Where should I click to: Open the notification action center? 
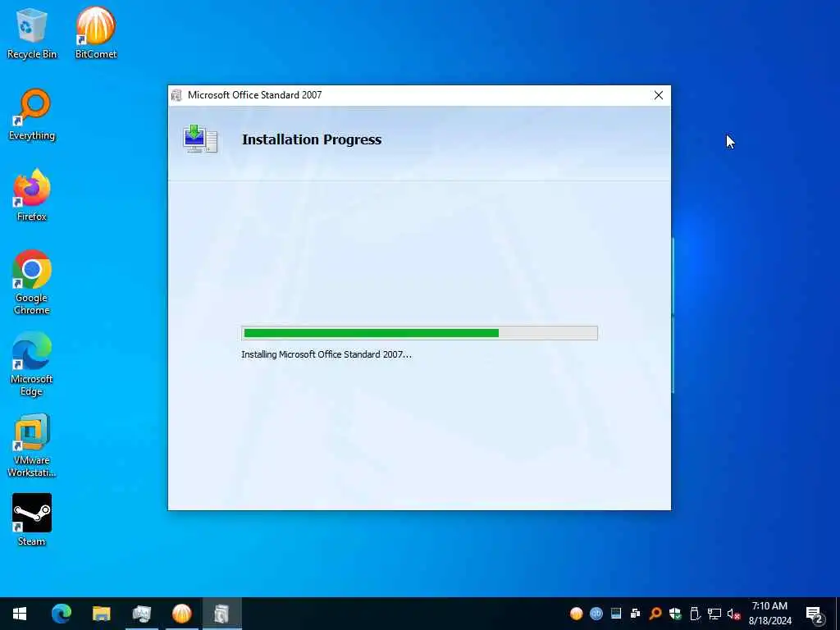click(814, 614)
